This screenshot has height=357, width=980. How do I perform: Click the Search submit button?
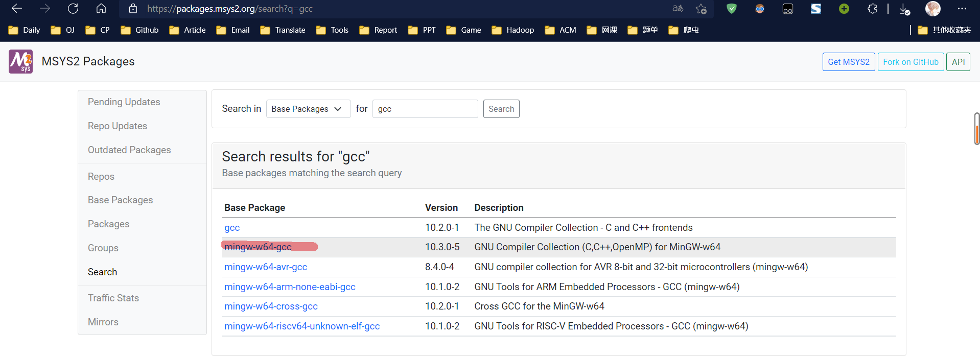click(x=501, y=109)
